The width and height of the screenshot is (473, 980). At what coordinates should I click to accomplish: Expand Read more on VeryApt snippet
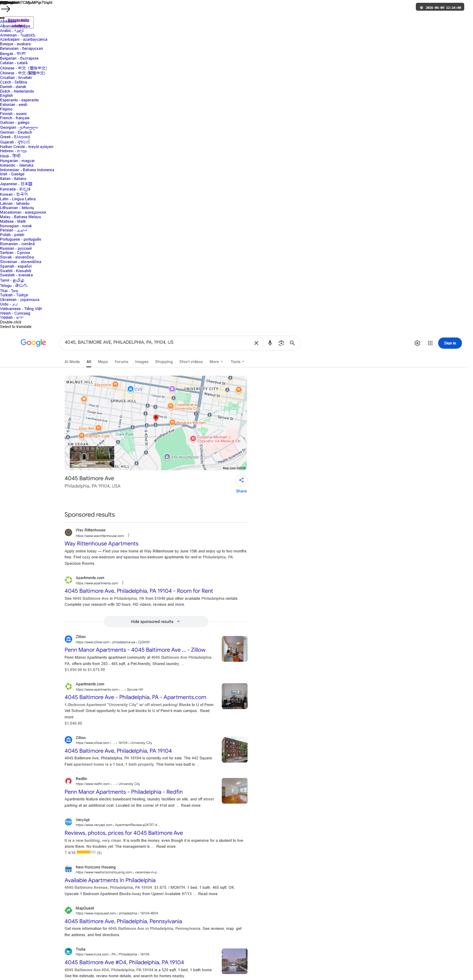pos(166,846)
